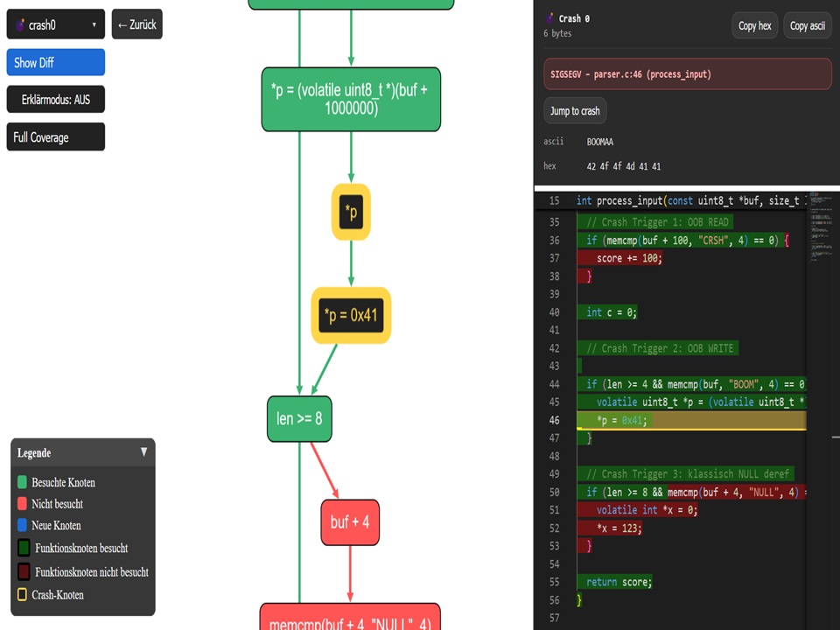Select the red memcmp 'NULL' graph node
Viewport: 840px width, 630px height.
point(350,617)
